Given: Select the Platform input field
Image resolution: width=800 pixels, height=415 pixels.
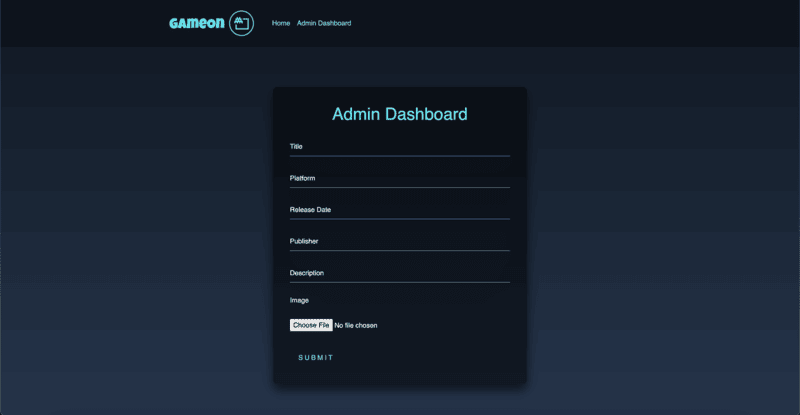Looking at the screenshot, I should 399,179.
